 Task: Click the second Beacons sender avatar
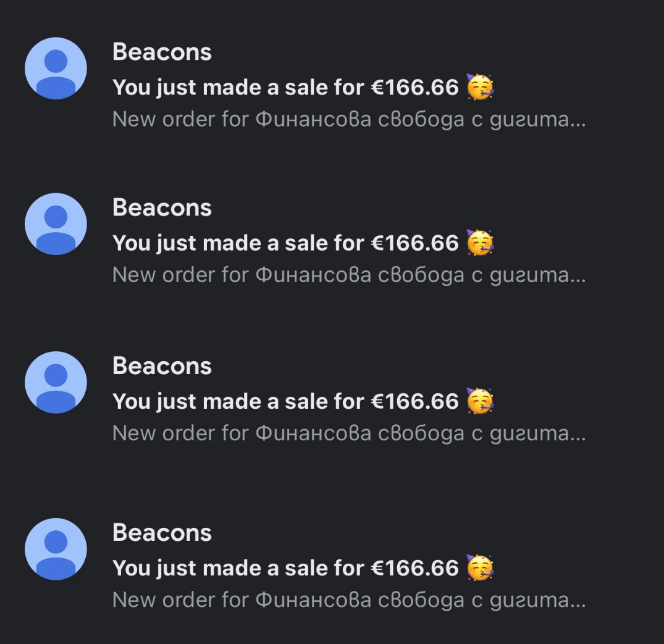(56, 224)
